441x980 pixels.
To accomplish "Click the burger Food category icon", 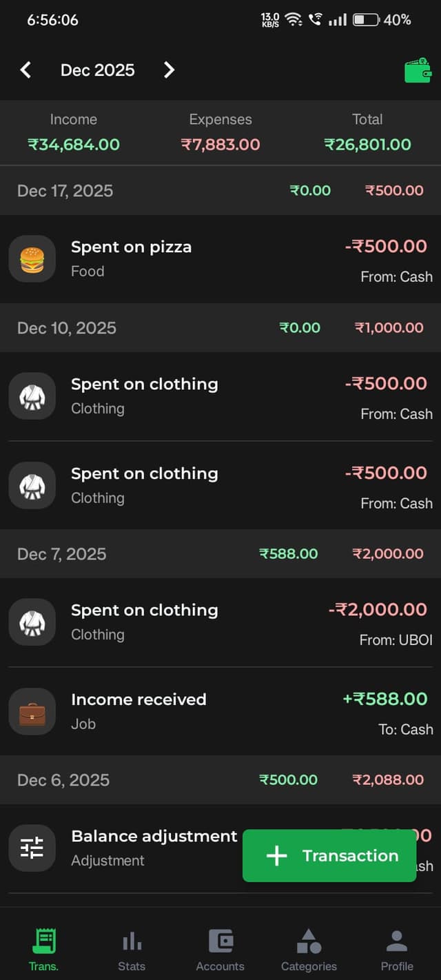I will point(32,258).
